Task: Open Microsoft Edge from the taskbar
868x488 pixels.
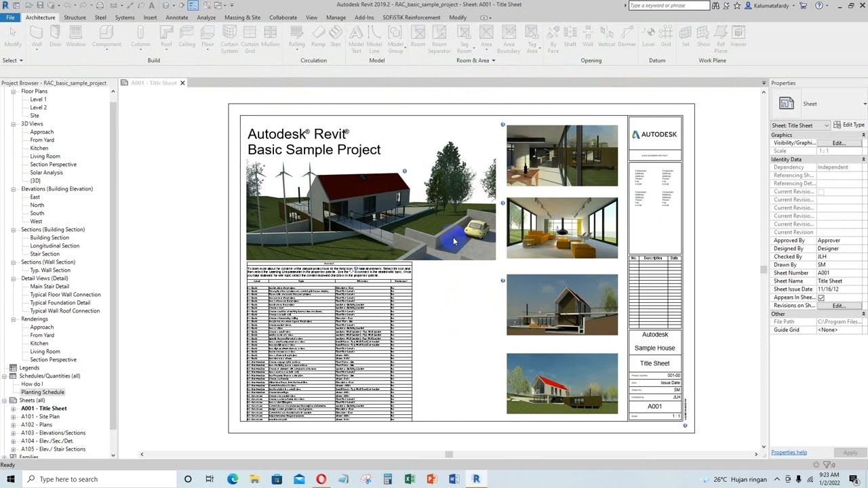Action: (233, 479)
